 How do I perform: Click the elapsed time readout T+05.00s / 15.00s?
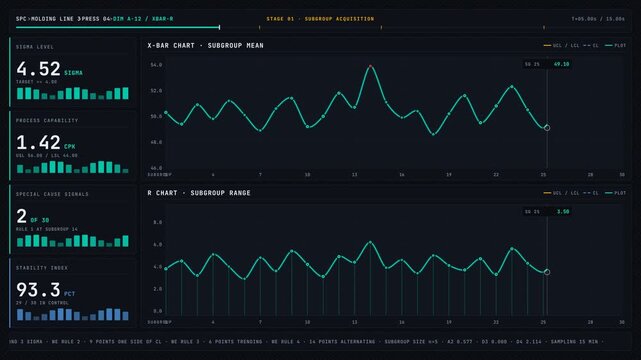(598, 19)
